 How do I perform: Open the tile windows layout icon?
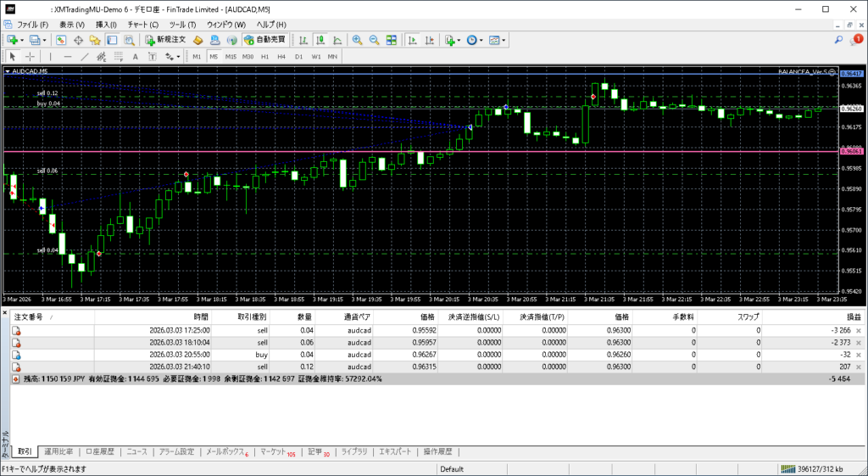pos(391,40)
